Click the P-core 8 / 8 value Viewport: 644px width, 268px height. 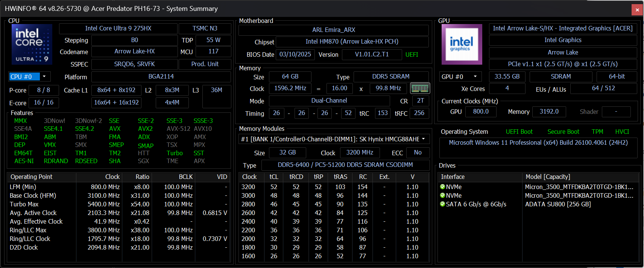tap(44, 90)
